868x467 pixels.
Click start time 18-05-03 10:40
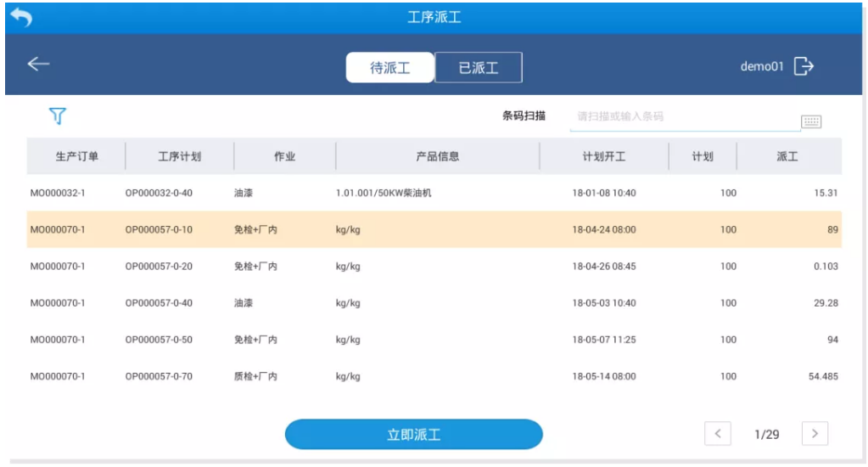(604, 303)
